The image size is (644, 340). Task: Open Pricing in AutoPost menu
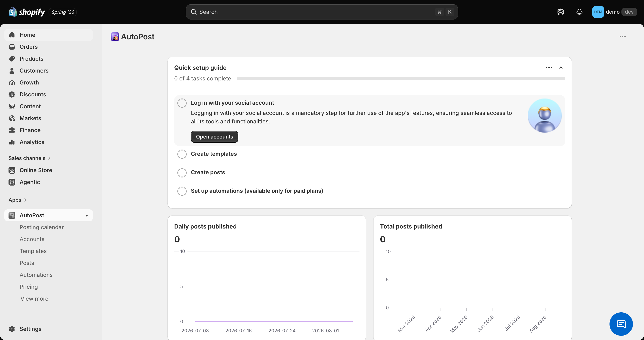pos(29,287)
